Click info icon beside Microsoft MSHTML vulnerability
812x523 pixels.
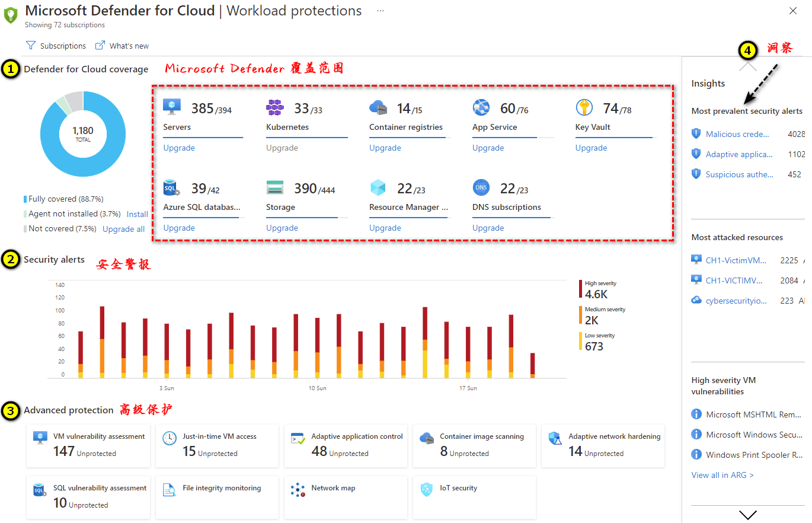696,414
